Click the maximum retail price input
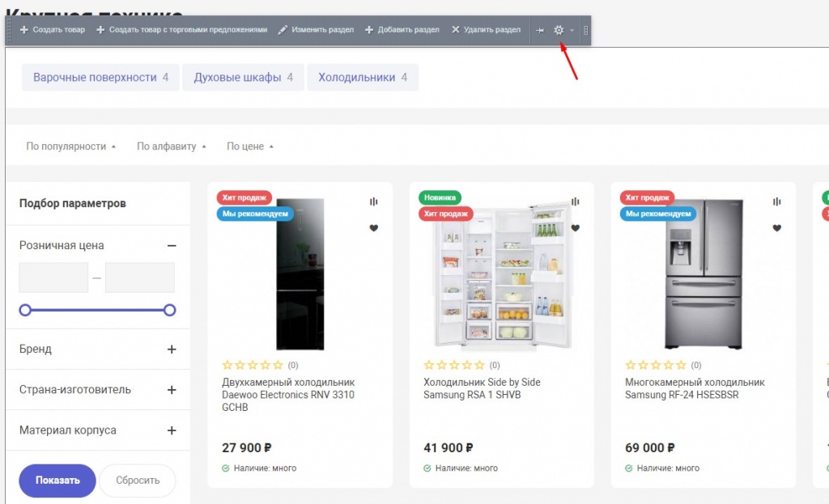The width and height of the screenshot is (829, 504). 139,277
